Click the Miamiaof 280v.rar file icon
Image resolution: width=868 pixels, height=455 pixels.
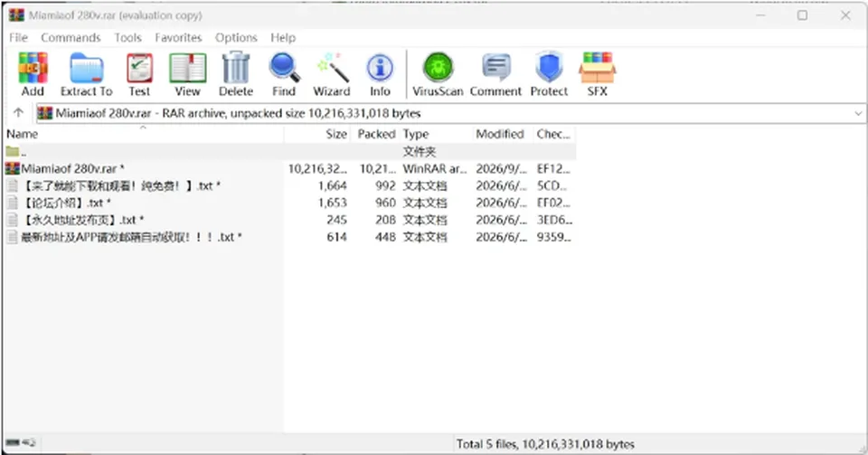tap(12, 168)
